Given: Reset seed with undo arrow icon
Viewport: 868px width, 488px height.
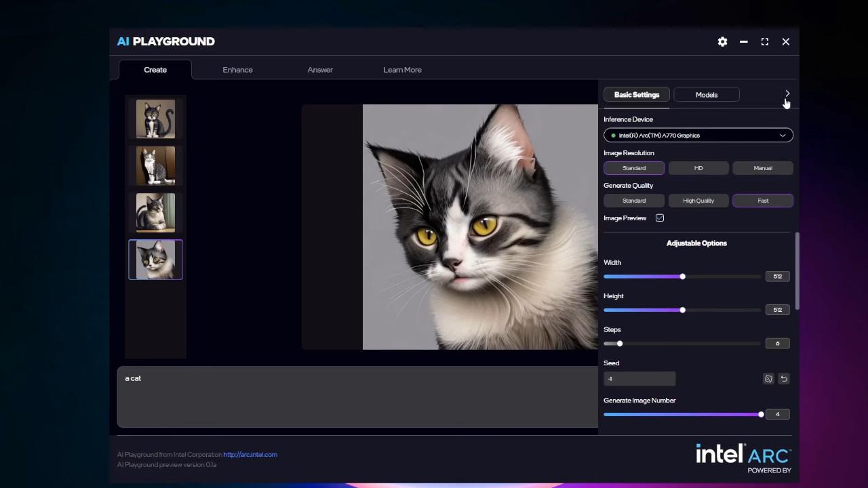Looking at the screenshot, I should pyautogui.click(x=784, y=379).
